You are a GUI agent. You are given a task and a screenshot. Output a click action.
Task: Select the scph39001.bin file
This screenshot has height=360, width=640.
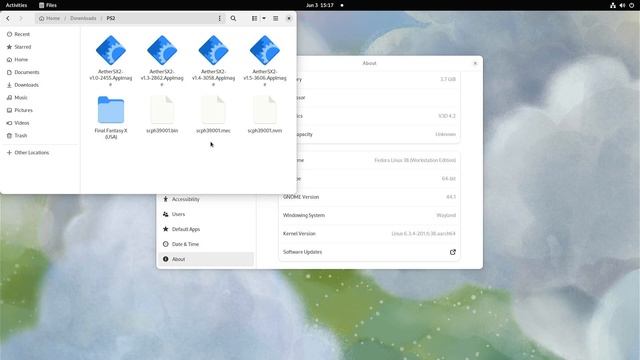(x=162, y=115)
